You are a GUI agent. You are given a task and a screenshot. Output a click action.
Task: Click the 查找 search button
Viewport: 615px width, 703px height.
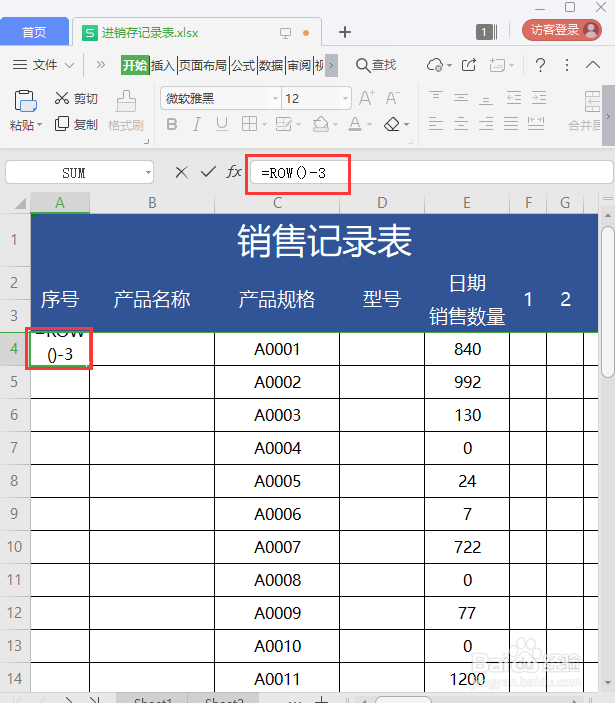(x=376, y=65)
